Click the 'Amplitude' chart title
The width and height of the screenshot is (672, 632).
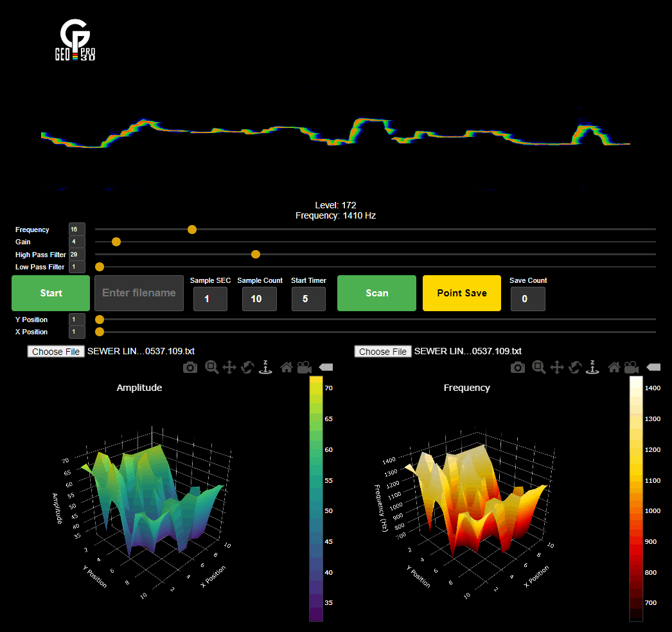[139, 388]
